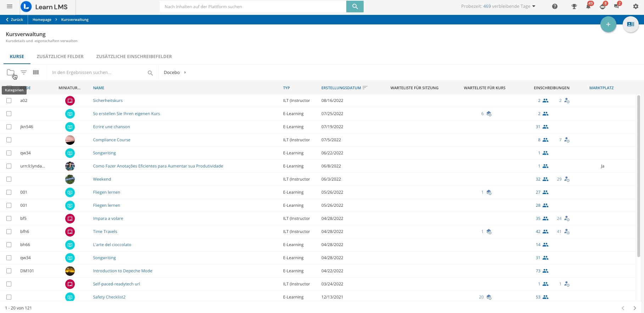Open the notifications bell icon
This screenshot has height=313, width=644.
coord(588,7)
